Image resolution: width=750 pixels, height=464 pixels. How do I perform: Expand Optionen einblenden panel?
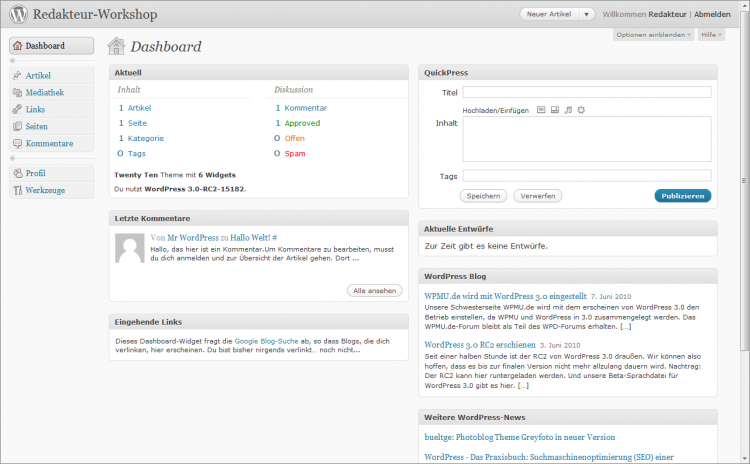pos(653,35)
